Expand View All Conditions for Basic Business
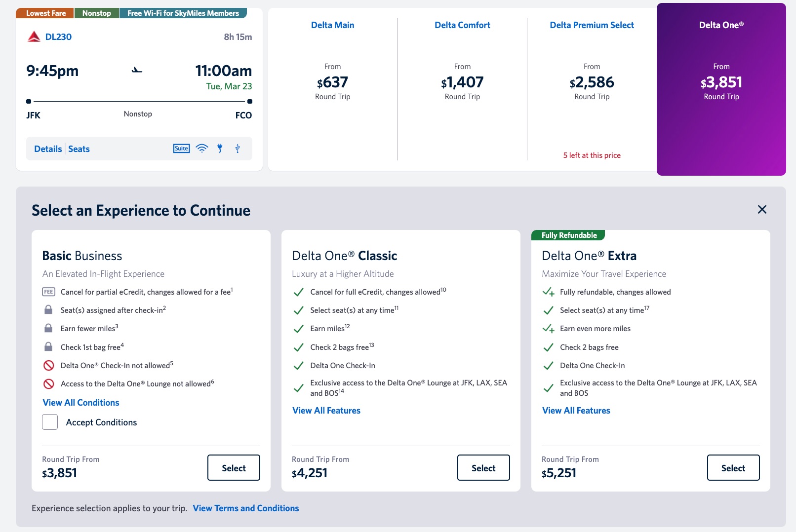 81,403
